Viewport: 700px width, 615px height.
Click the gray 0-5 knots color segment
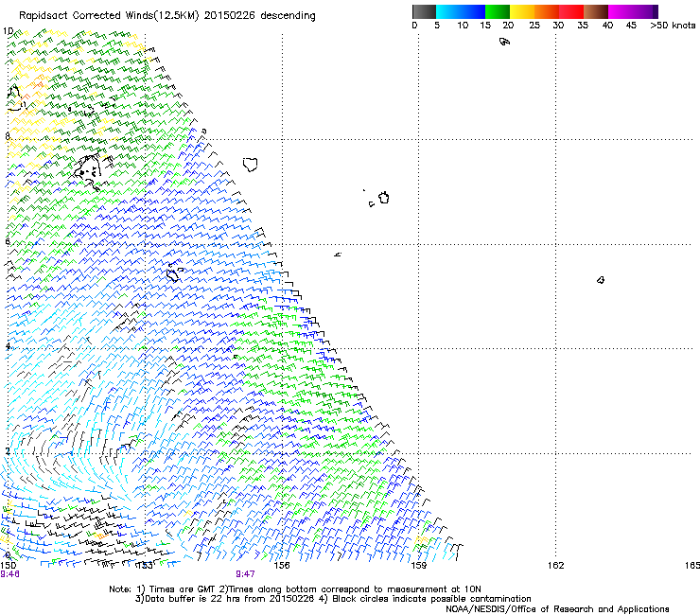tap(424, 11)
